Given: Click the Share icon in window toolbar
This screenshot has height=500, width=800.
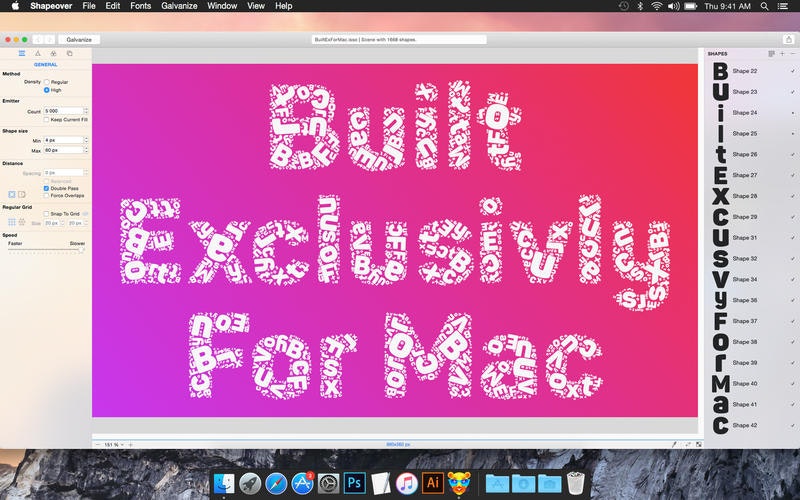Looking at the screenshot, I should (x=788, y=39).
